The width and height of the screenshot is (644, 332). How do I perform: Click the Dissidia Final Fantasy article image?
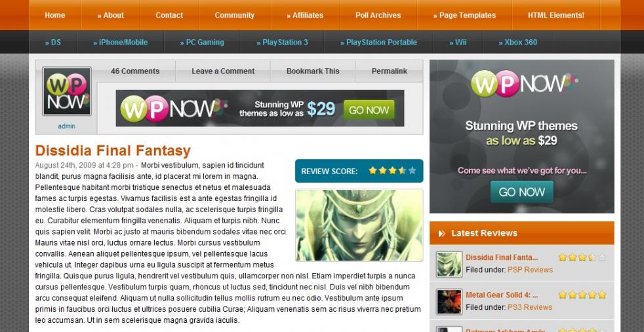click(x=359, y=225)
